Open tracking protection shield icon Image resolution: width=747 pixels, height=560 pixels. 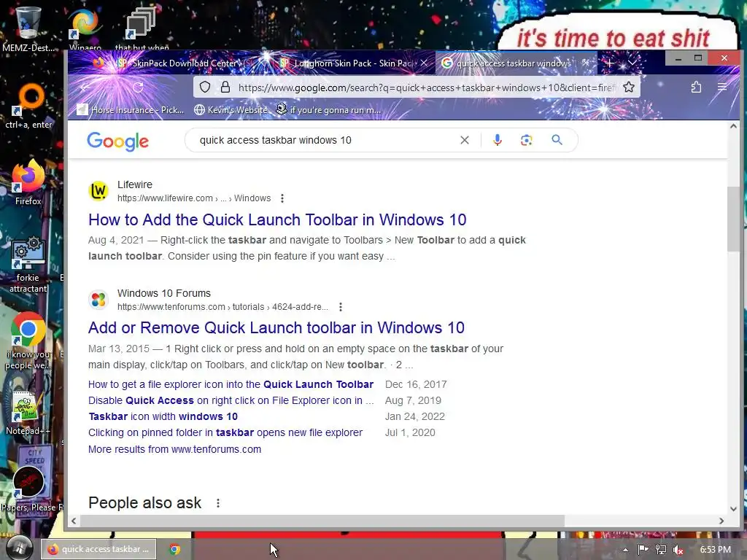205,87
